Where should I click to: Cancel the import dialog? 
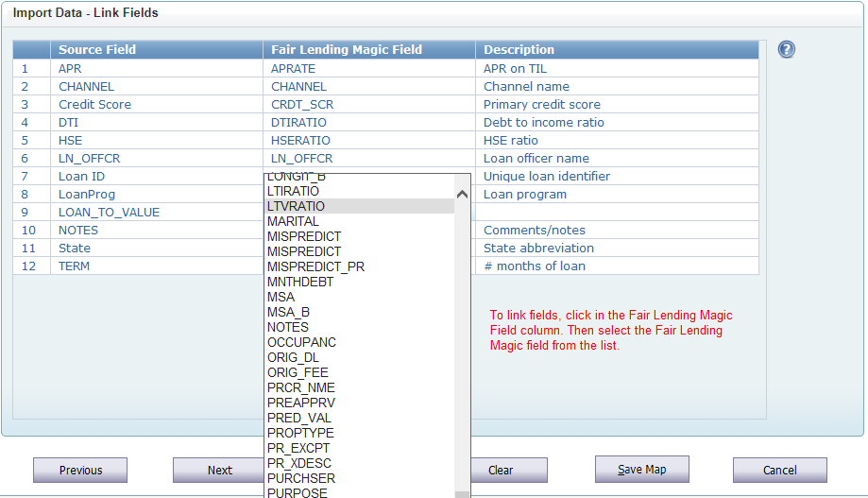click(x=780, y=470)
